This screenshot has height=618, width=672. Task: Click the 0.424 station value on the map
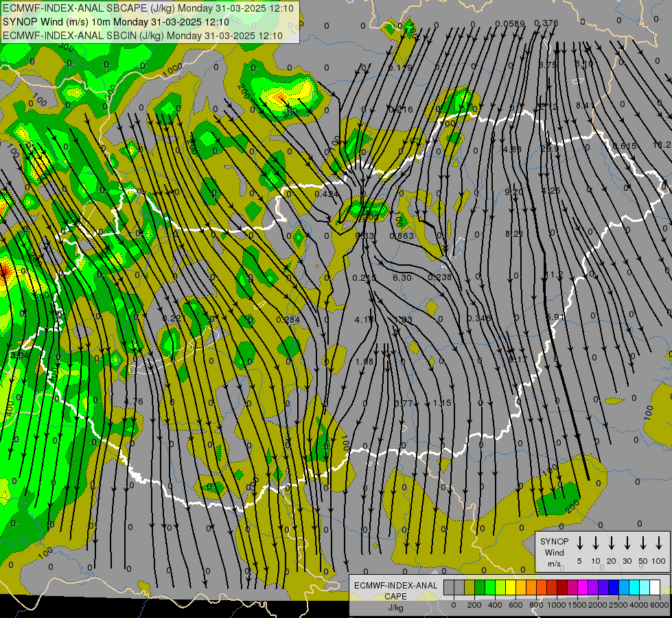pyautogui.click(x=327, y=194)
